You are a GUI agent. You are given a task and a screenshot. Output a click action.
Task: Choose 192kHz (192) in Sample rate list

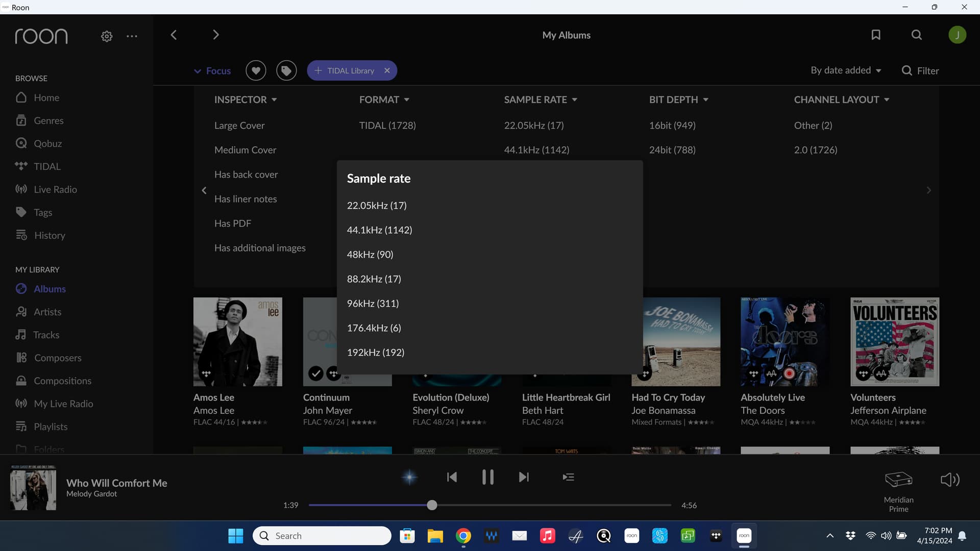[x=375, y=353]
